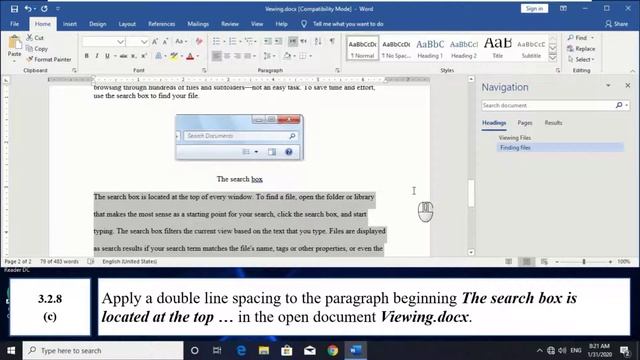Open the Paragraph dialog launcher arrow

click(x=338, y=70)
